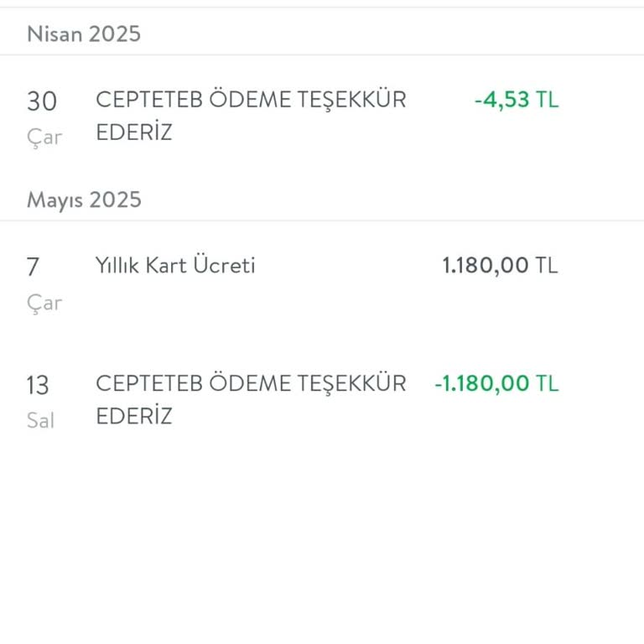The width and height of the screenshot is (644, 644).
Task: Tap the date number 13
Action: (38, 386)
